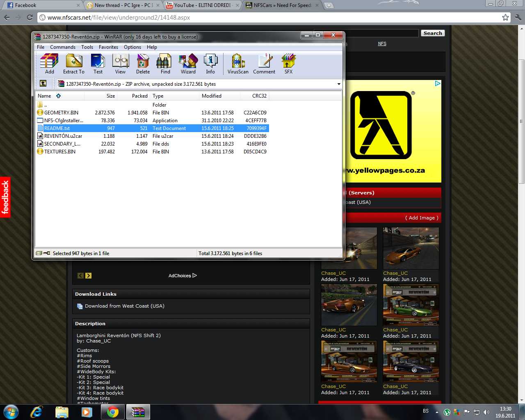Click the Add Image link
Image resolution: width=525 pixels, height=420 pixels.
pos(422,218)
